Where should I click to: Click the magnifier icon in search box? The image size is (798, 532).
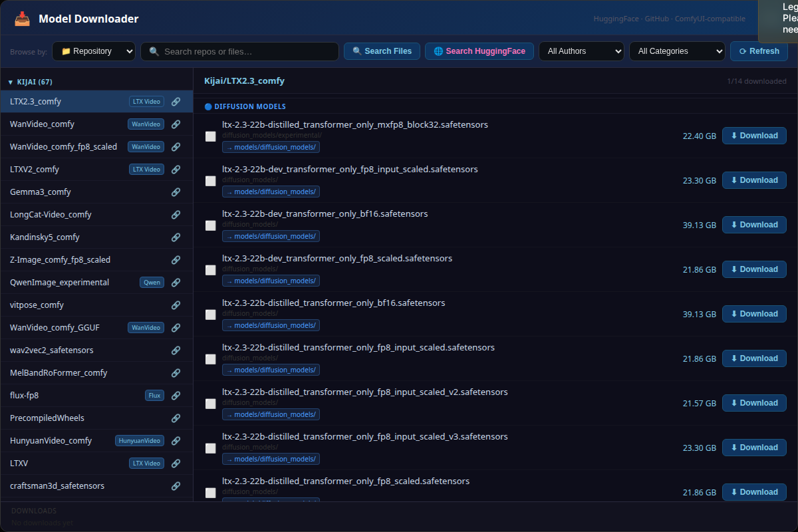coord(154,51)
